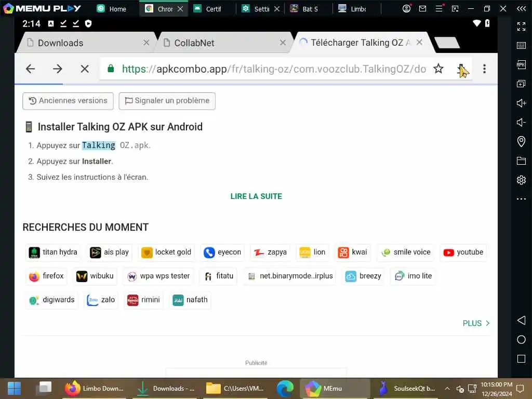Open fitatu trending search
Viewport: 532px width, 399px height.
click(219, 276)
